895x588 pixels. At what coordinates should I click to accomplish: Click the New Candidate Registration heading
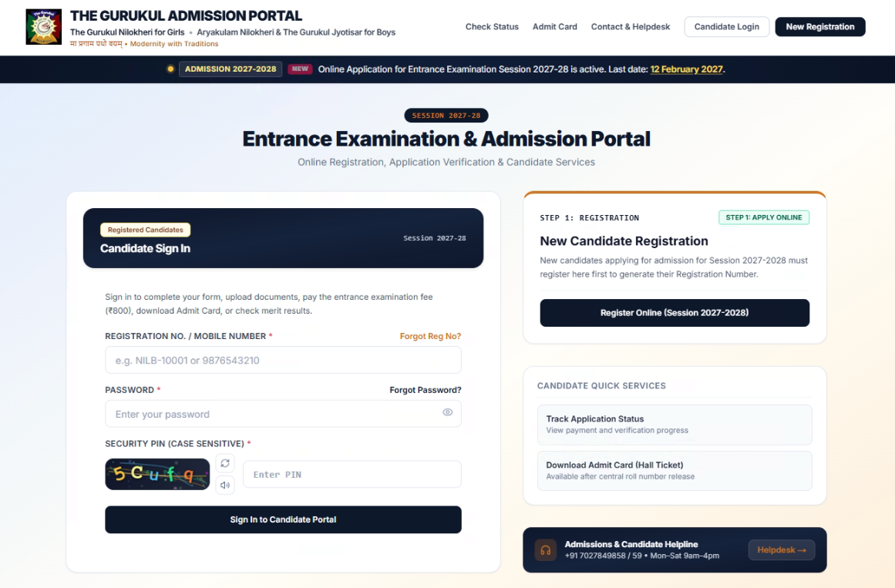[x=624, y=241]
